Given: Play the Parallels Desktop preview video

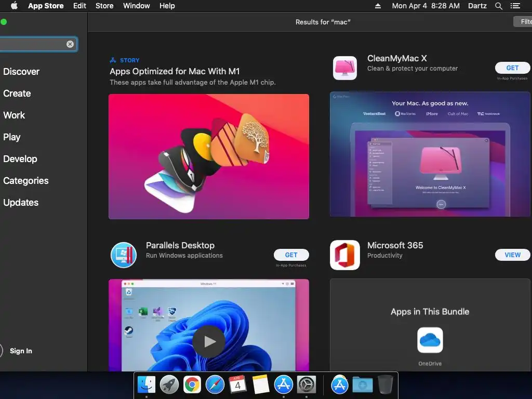Looking at the screenshot, I should click(209, 341).
